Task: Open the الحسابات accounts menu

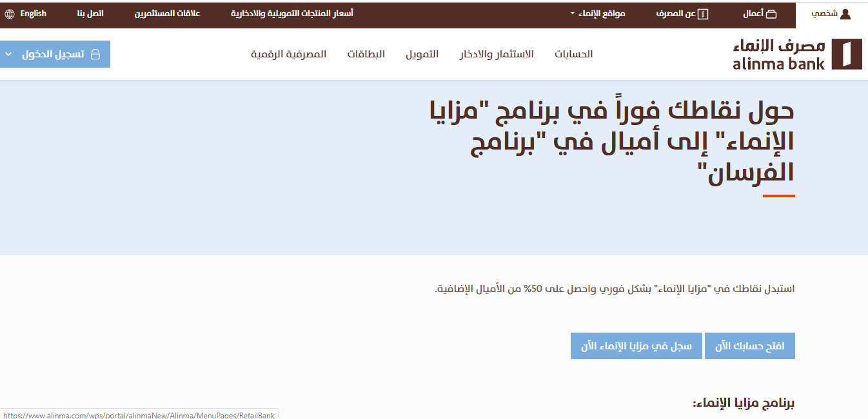Action: [573, 54]
